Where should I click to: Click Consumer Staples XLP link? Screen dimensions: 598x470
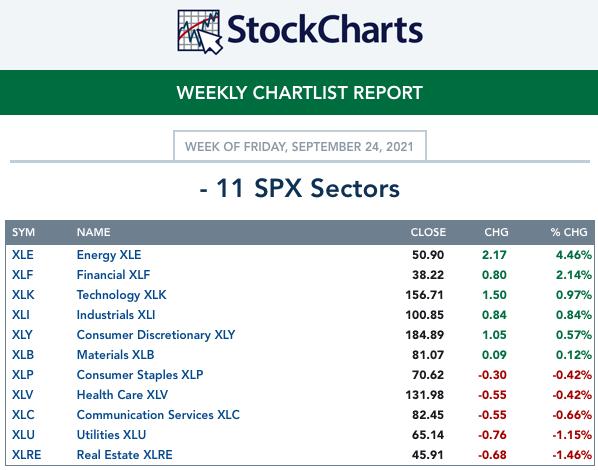click(140, 375)
